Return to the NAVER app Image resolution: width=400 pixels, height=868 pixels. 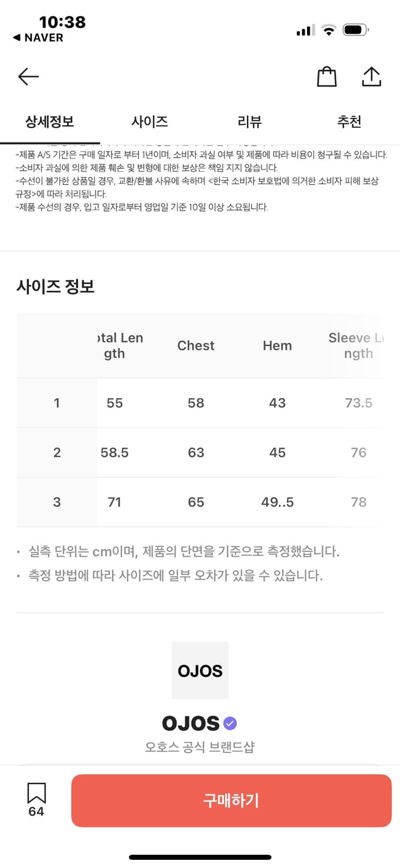38,38
